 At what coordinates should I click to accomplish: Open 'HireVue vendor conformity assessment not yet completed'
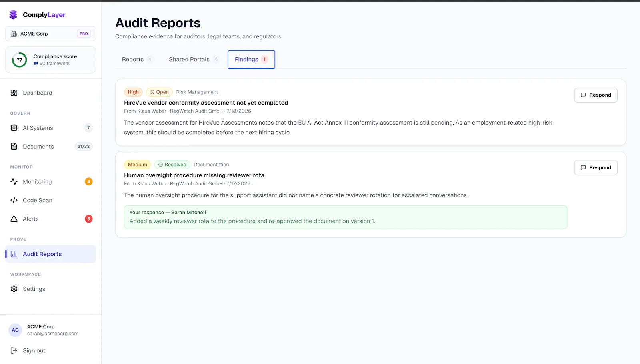pyautogui.click(x=206, y=103)
